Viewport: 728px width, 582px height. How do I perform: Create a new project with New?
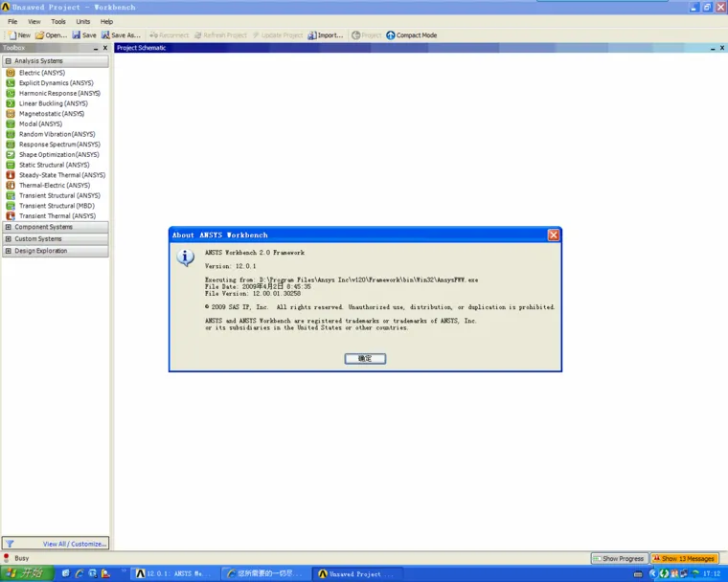click(19, 35)
